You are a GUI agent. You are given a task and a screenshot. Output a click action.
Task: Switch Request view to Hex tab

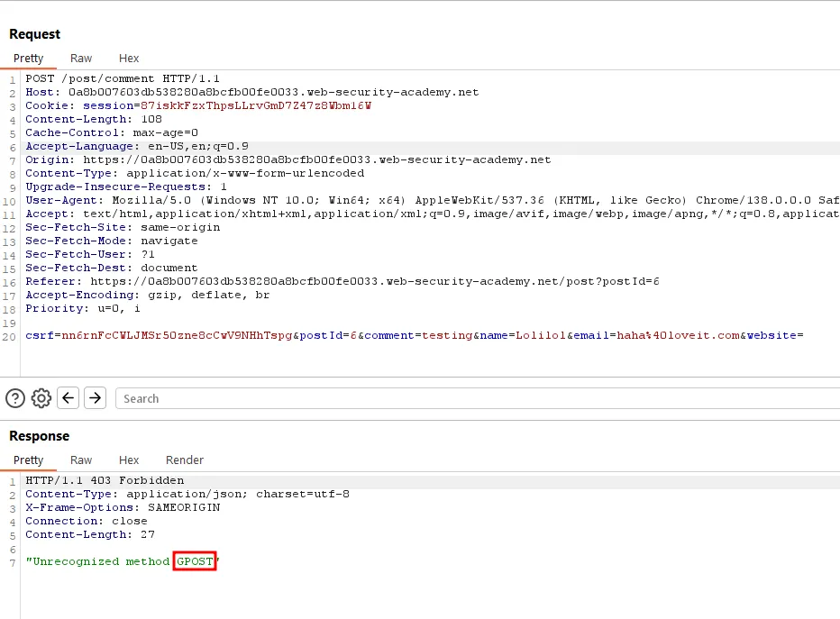(129, 58)
